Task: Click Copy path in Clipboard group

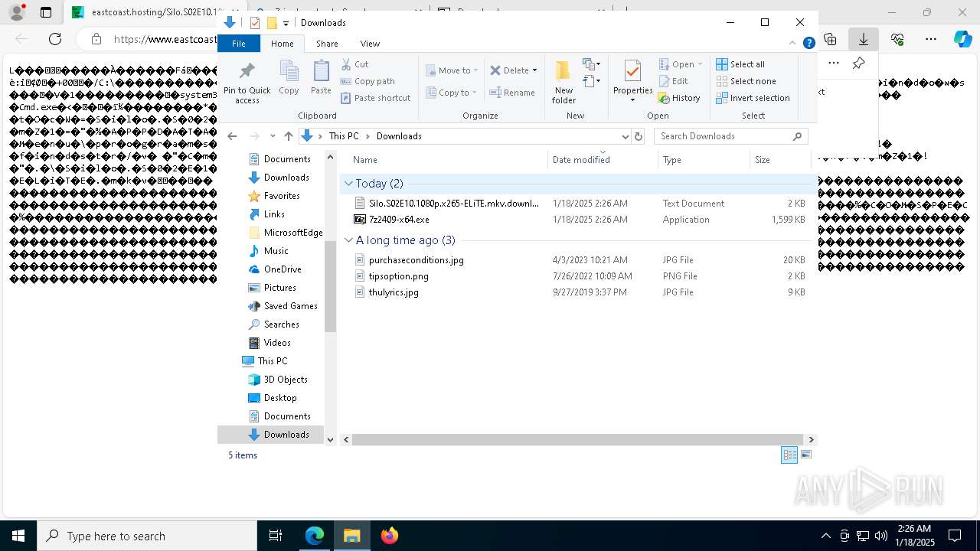Action: [x=367, y=81]
